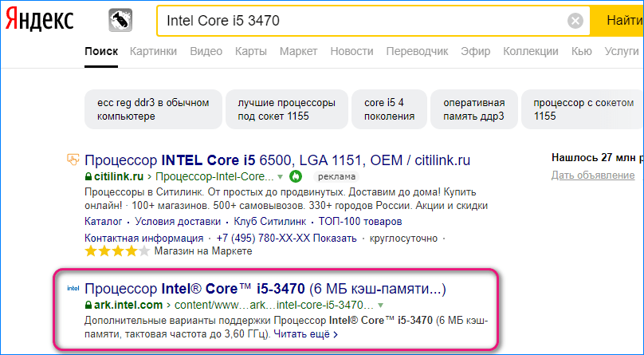
Task: Click the Yandex logo
Action: click(40, 20)
